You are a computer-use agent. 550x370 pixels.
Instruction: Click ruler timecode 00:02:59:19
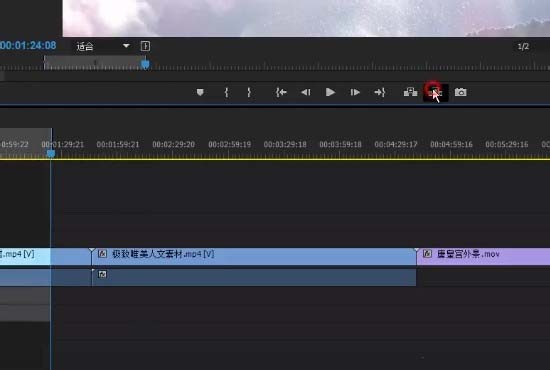229,144
